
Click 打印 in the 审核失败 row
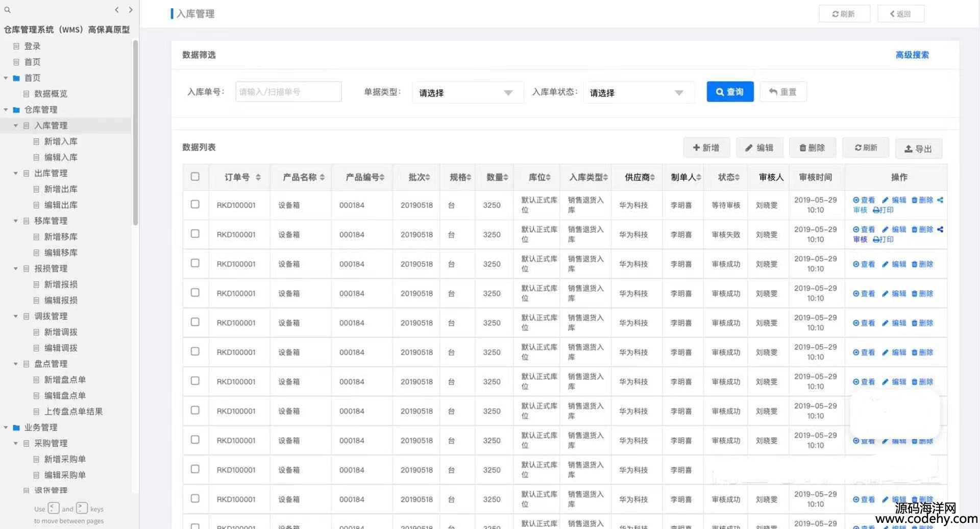pos(883,239)
